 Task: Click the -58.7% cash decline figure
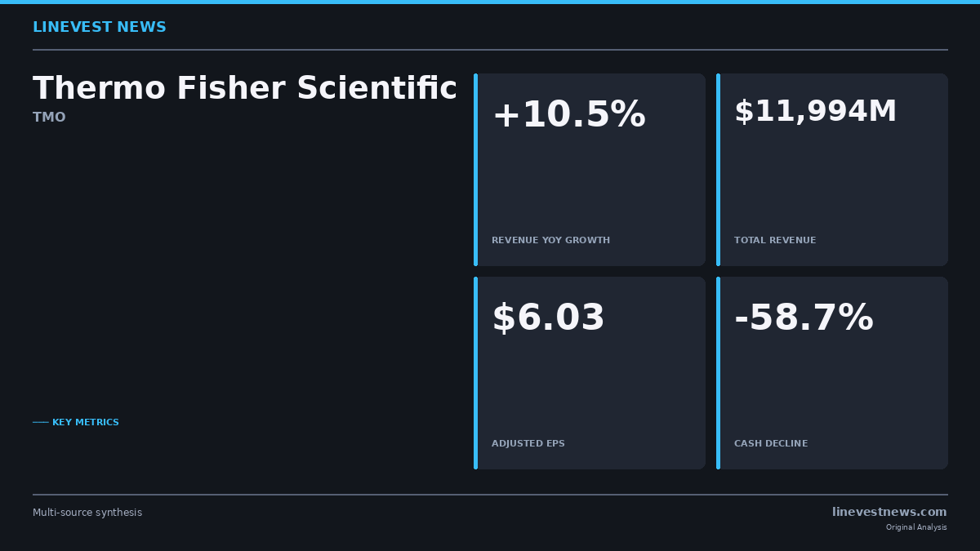coord(804,318)
